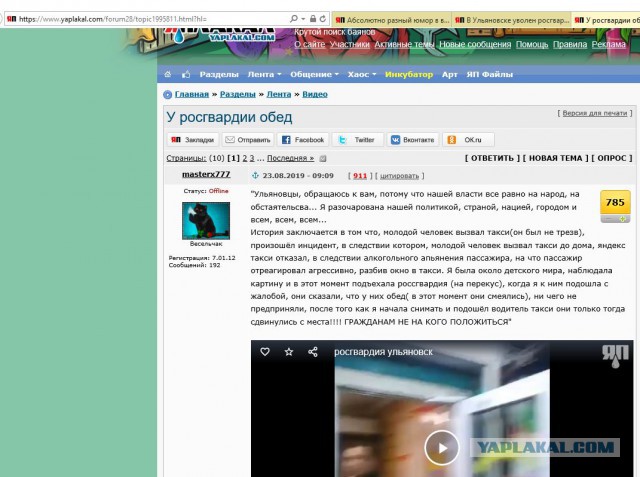The width and height of the screenshot is (640, 477).
Task: Click the masterx777 cat avatar image
Action: 206,220
